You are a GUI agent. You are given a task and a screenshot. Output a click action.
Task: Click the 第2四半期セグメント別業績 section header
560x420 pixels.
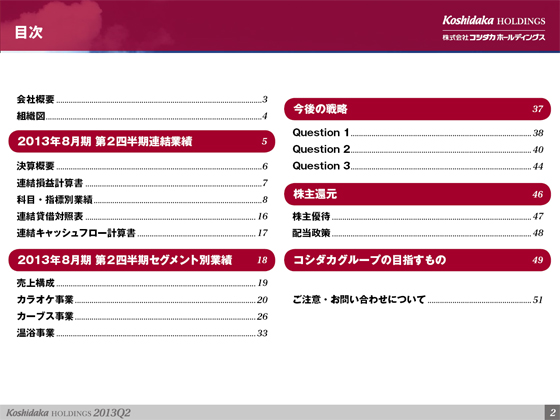click(x=142, y=260)
